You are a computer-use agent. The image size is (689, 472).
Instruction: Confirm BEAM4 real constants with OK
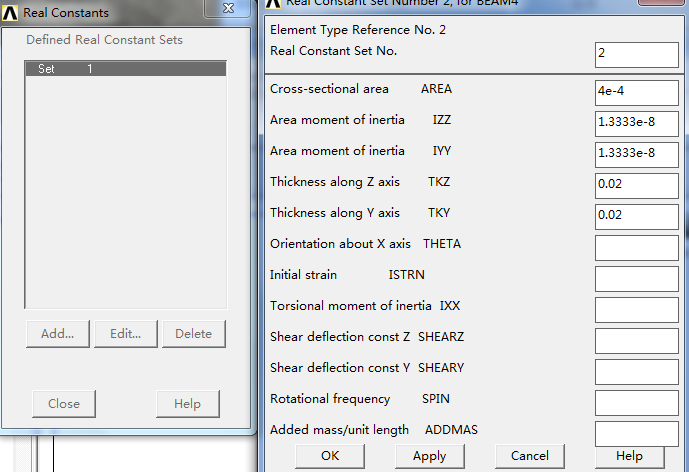tap(330, 456)
